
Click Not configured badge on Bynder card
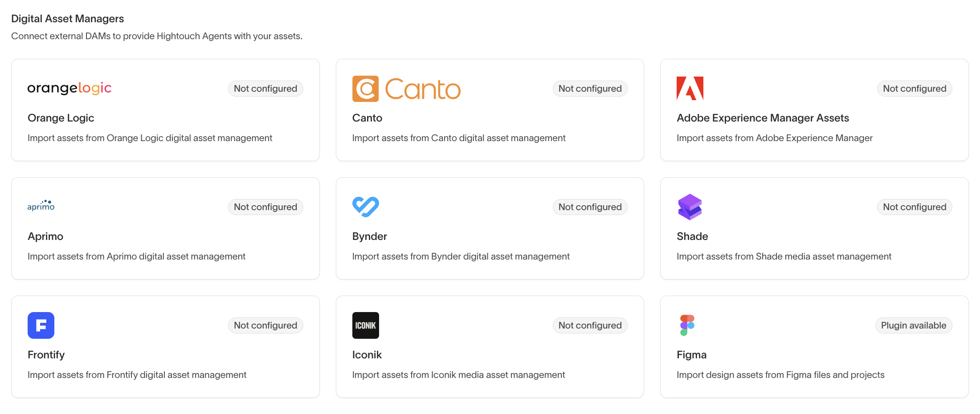point(590,207)
